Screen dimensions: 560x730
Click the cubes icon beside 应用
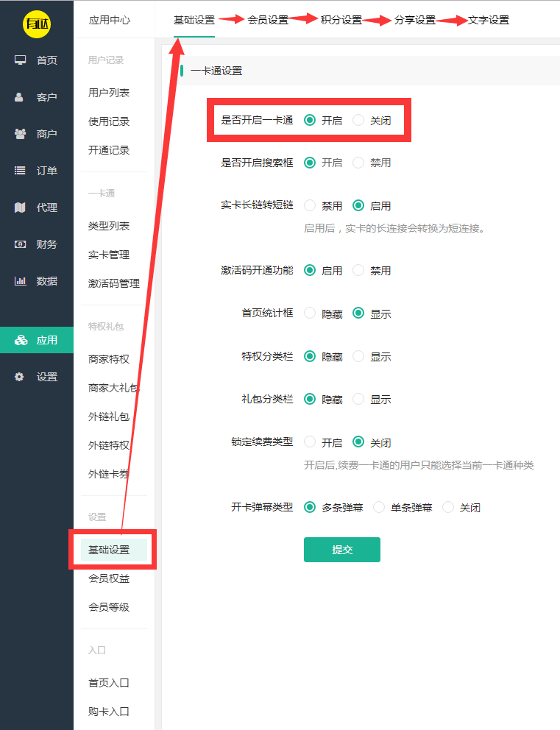(x=21, y=340)
